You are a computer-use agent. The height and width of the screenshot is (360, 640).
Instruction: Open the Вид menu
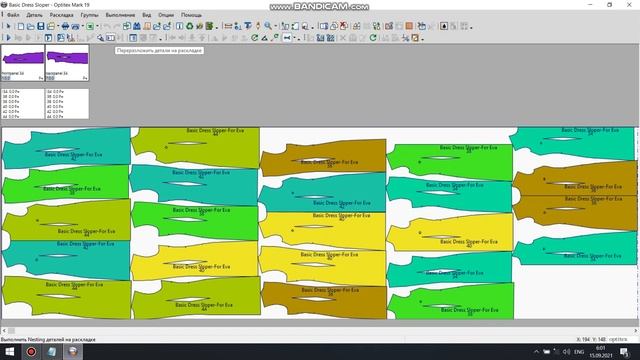(x=147, y=15)
